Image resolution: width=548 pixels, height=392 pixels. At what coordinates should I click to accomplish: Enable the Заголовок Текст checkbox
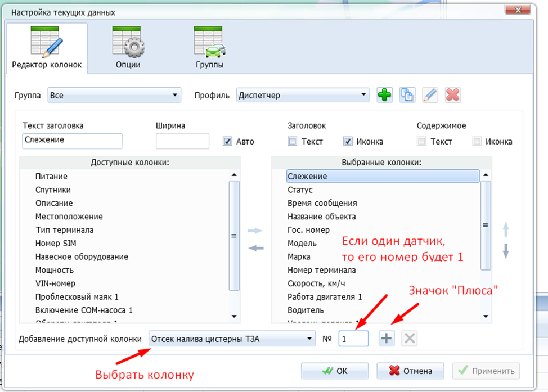pyautogui.click(x=291, y=142)
